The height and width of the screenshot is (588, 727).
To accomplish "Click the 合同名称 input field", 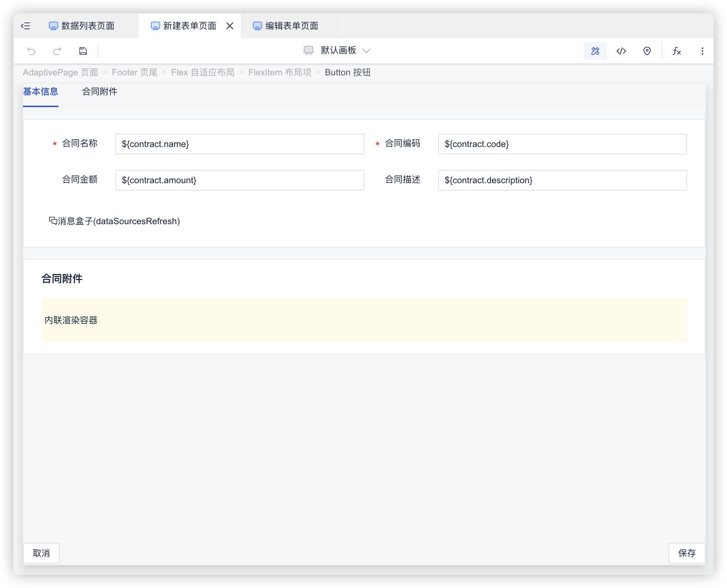I will [239, 144].
